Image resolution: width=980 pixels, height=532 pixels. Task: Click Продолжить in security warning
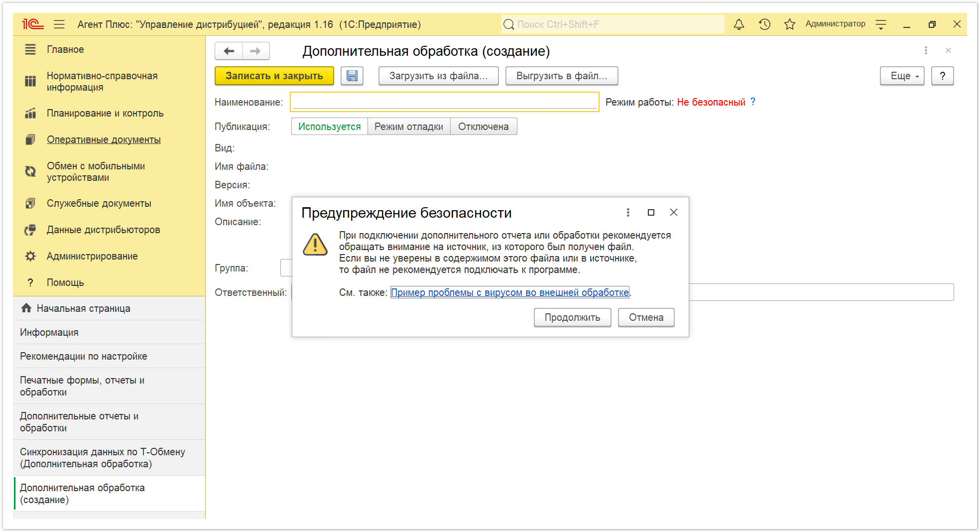point(572,317)
